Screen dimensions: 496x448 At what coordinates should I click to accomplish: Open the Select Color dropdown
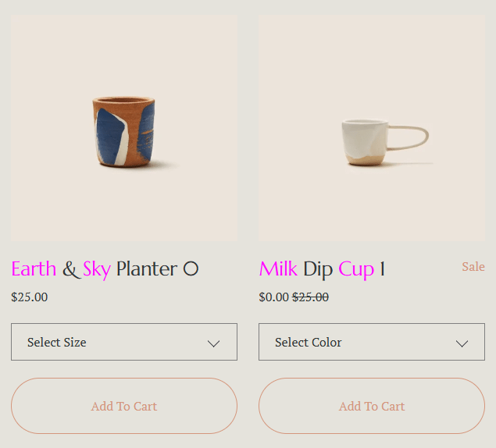click(x=372, y=342)
